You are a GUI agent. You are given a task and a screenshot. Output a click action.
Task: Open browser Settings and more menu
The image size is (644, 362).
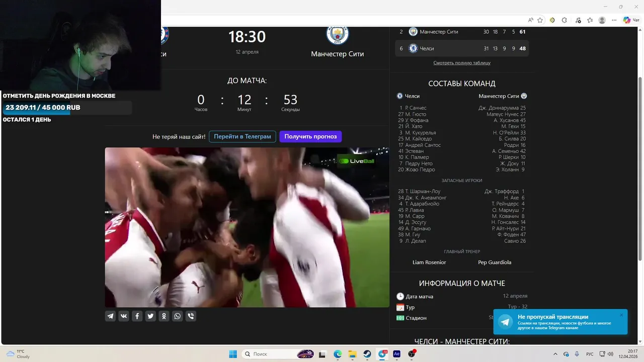tap(614, 20)
